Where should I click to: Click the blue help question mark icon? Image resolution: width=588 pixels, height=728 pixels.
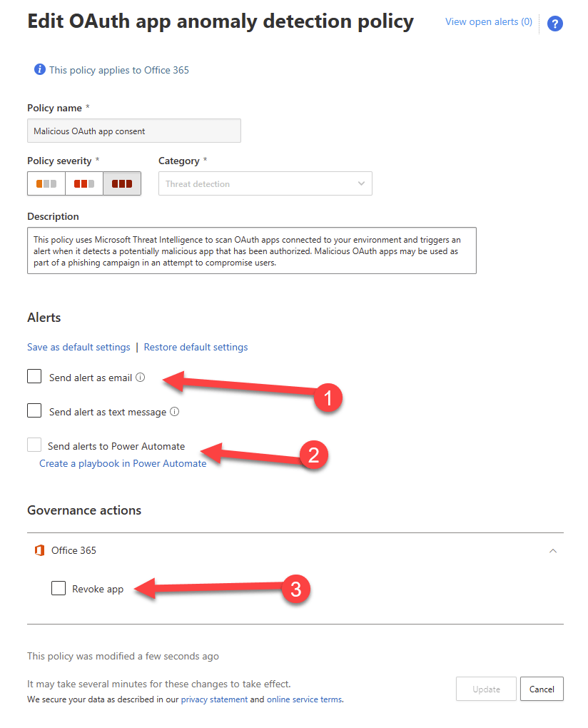[x=555, y=24]
